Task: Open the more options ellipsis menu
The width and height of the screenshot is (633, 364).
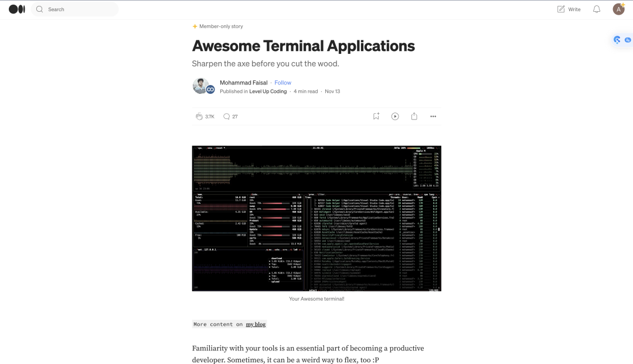Action: [x=433, y=116]
